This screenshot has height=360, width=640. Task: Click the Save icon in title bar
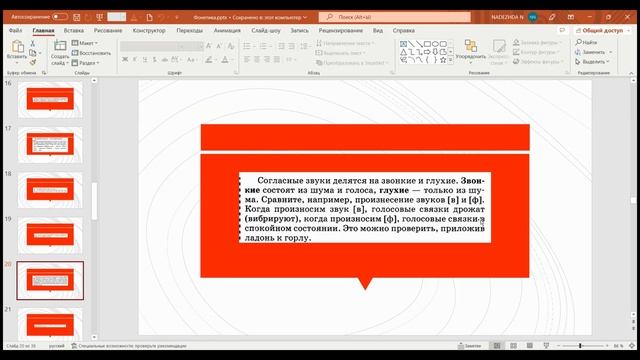(x=76, y=17)
